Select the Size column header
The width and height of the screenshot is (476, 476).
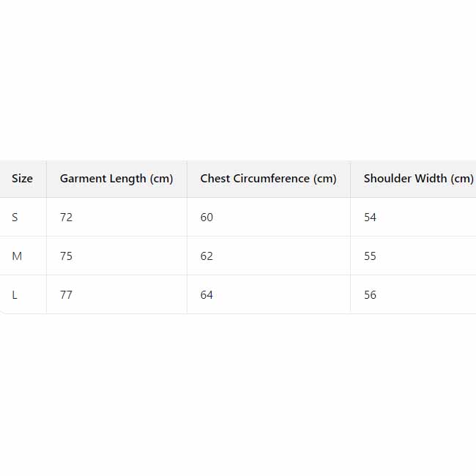pyautogui.click(x=23, y=179)
